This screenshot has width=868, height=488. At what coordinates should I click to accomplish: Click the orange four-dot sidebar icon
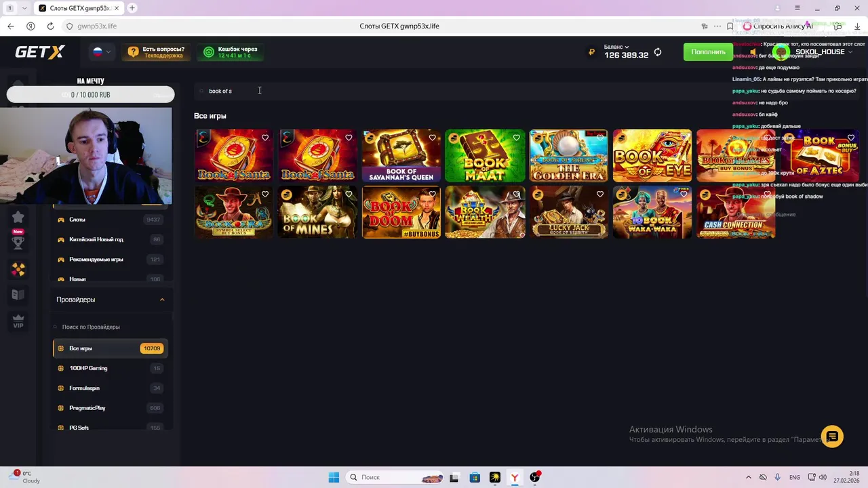pyautogui.click(x=18, y=270)
